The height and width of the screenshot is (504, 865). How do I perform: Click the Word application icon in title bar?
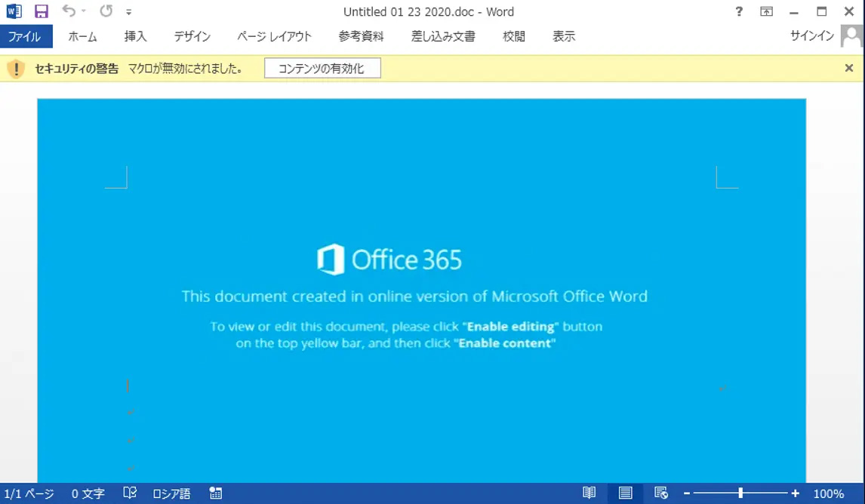14,11
